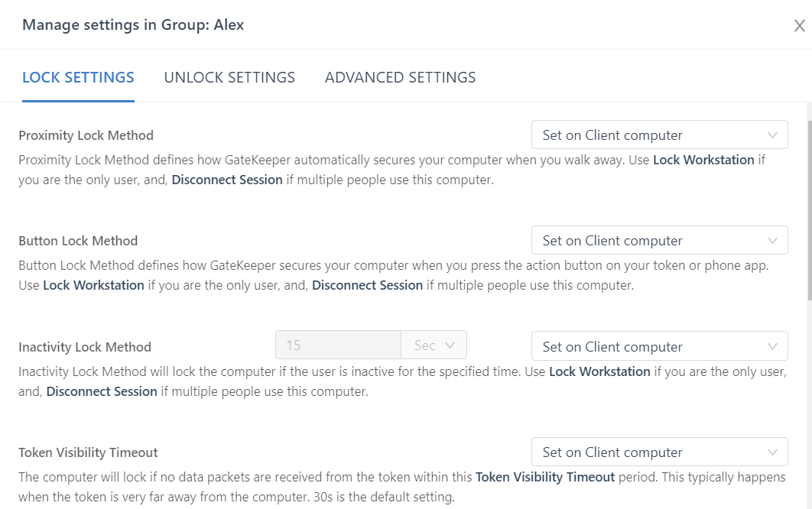812x509 pixels.
Task: Open the Token Visibility Timeout dropdown
Action: click(x=650, y=452)
